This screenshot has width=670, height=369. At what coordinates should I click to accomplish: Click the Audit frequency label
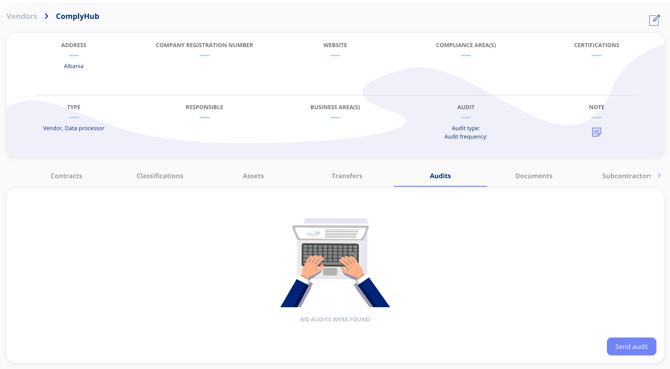466,137
